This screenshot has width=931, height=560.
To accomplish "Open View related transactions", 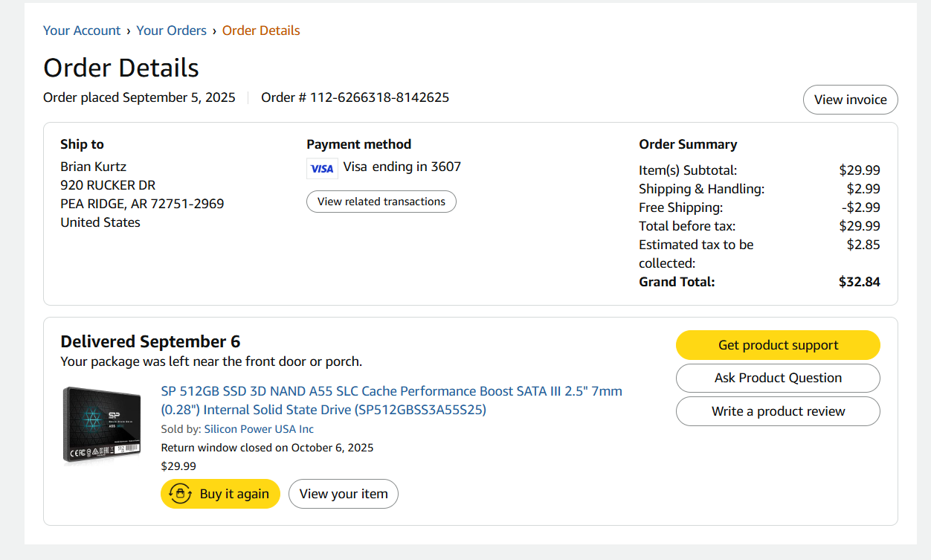I will [x=381, y=202].
